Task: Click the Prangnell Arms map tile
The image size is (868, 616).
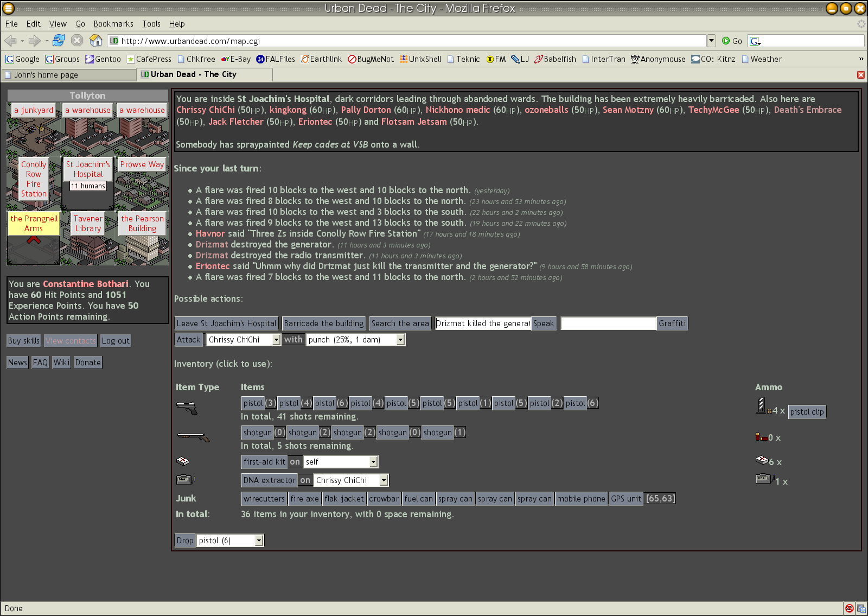Action: tap(34, 224)
